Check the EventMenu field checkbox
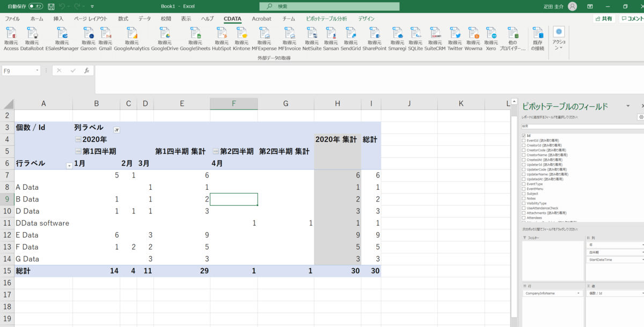The image size is (644, 327). pos(524,189)
